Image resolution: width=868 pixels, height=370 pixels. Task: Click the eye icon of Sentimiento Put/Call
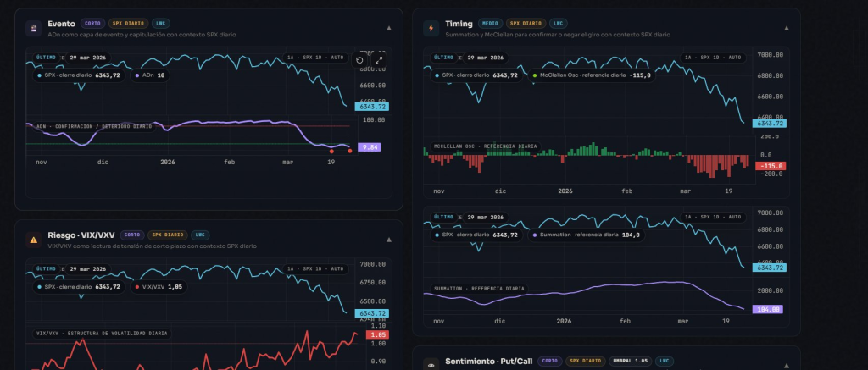(431, 363)
